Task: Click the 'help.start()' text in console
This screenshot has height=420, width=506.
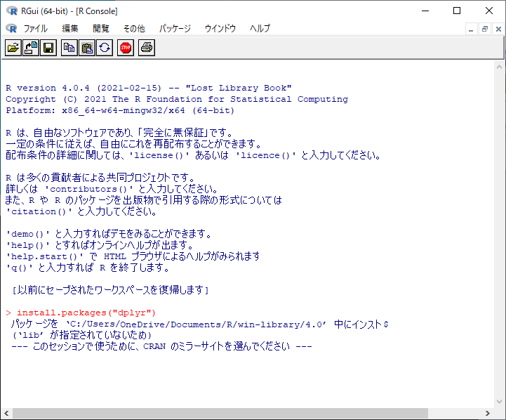Action: tap(44, 256)
